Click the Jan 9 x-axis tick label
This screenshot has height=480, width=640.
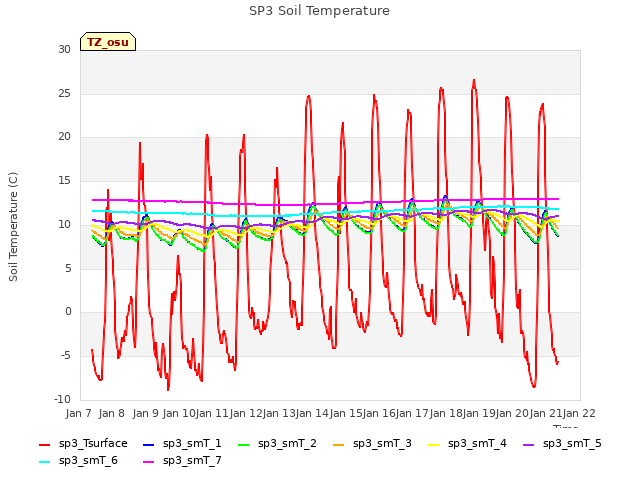(145, 413)
